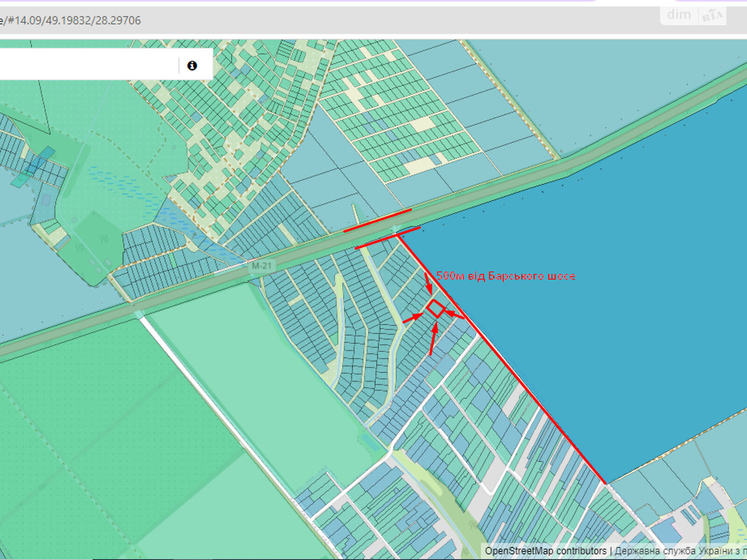Screen dimensions: 747x560
Task: Click the red arrow left of marked plot
Action: pyautogui.click(x=412, y=318)
